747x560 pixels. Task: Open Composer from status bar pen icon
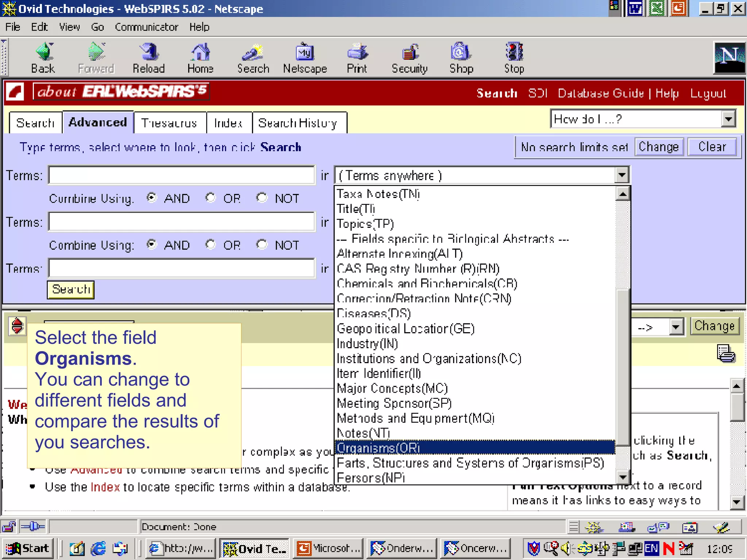pyautogui.click(x=721, y=527)
